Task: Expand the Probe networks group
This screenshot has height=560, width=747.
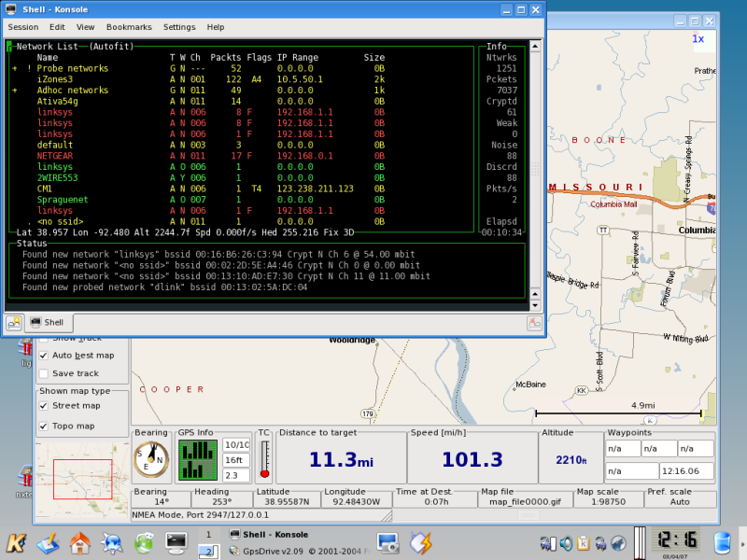Action: 15,68
